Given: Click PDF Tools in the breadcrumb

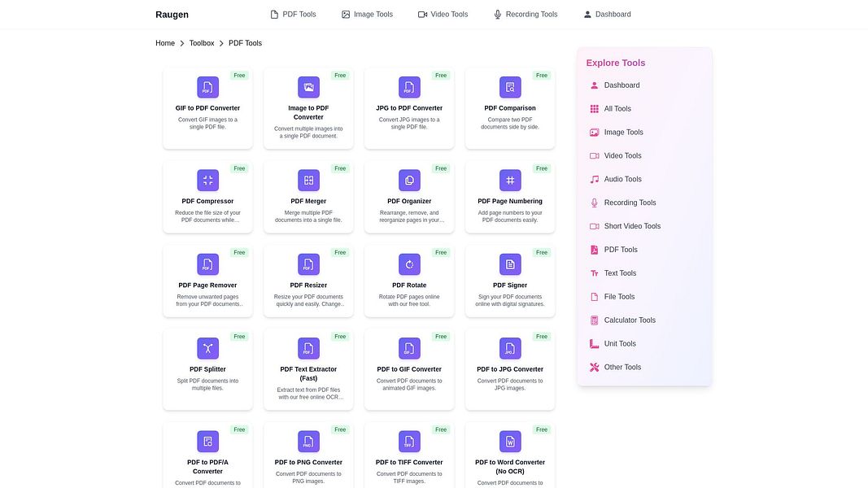Looking at the screenshot, I should 245,43.
